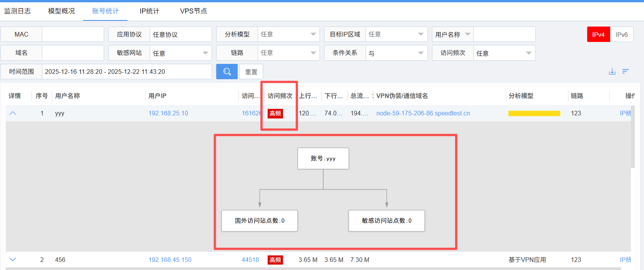This screenshot has width=644, height=270.
Task: Switch to IPv6 mode
Action: click(x=621, y=35)
